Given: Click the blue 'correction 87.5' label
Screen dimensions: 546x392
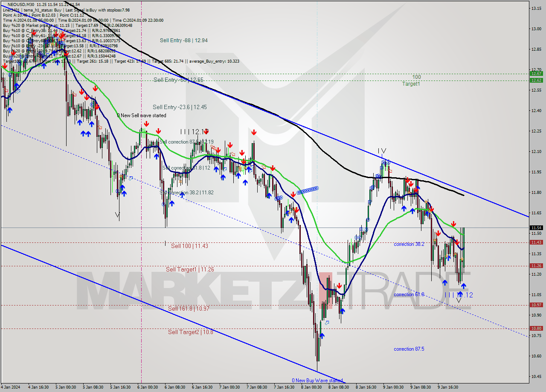Looking at the screenshot, I should 409,349.
